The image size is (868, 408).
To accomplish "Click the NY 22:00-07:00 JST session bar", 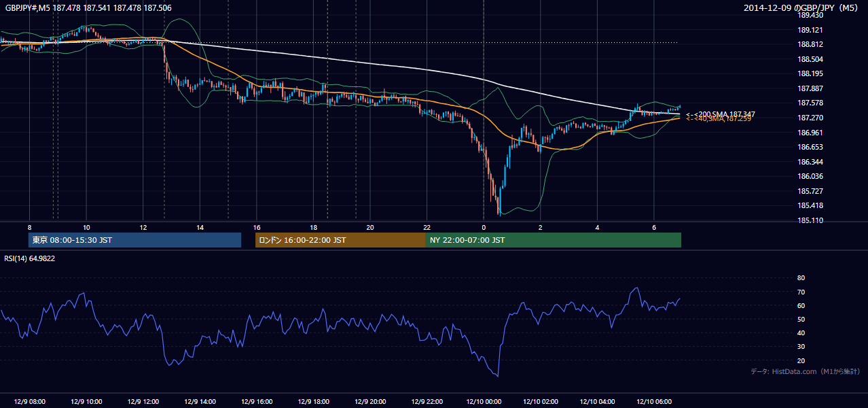I will tap(554, 240).
